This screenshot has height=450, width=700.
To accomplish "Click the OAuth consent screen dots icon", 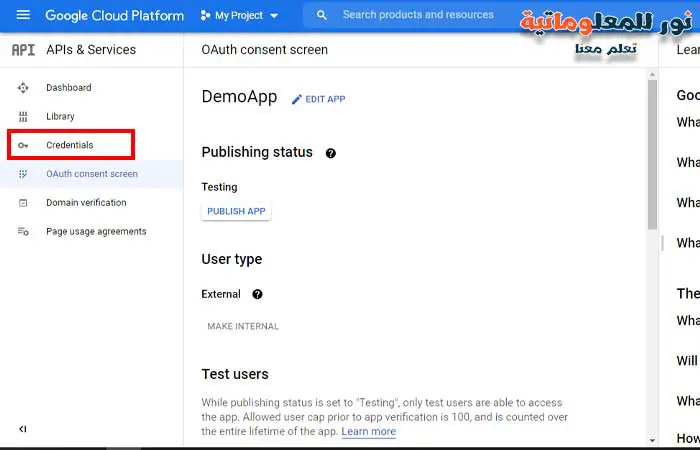I will 23,174.
